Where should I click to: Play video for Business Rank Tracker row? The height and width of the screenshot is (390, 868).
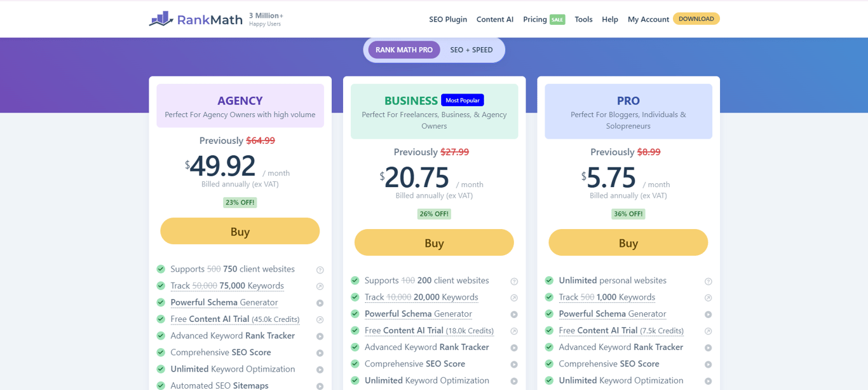[514, 347]
